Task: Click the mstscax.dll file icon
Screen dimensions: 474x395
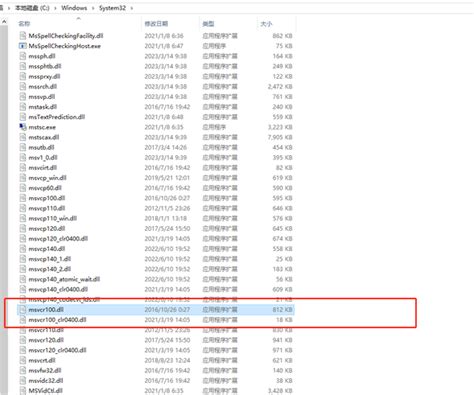Action: [22, 137]
